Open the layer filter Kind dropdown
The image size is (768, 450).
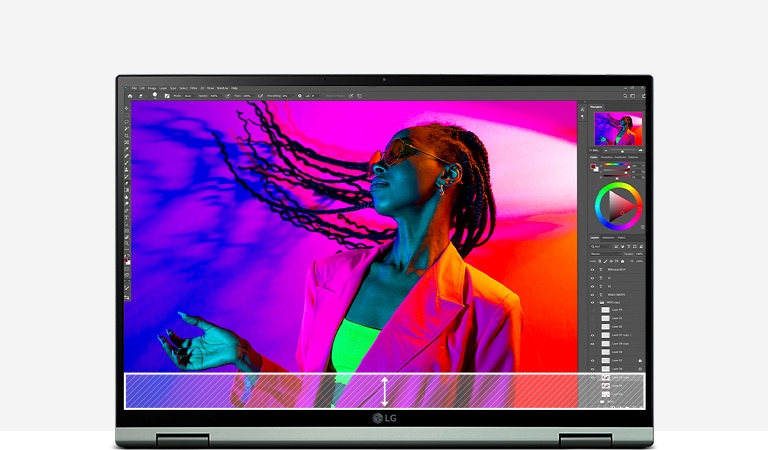(x=598, y=246)
